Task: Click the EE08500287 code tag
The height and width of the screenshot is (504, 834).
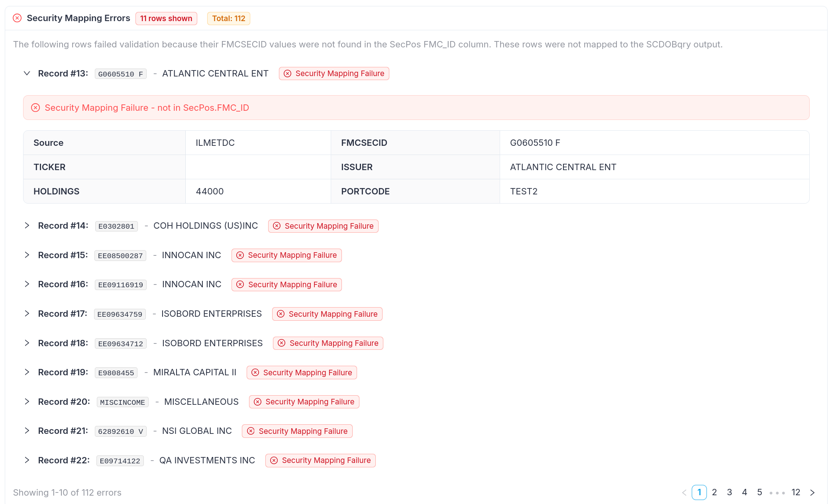Action: [x=120, y=255]
